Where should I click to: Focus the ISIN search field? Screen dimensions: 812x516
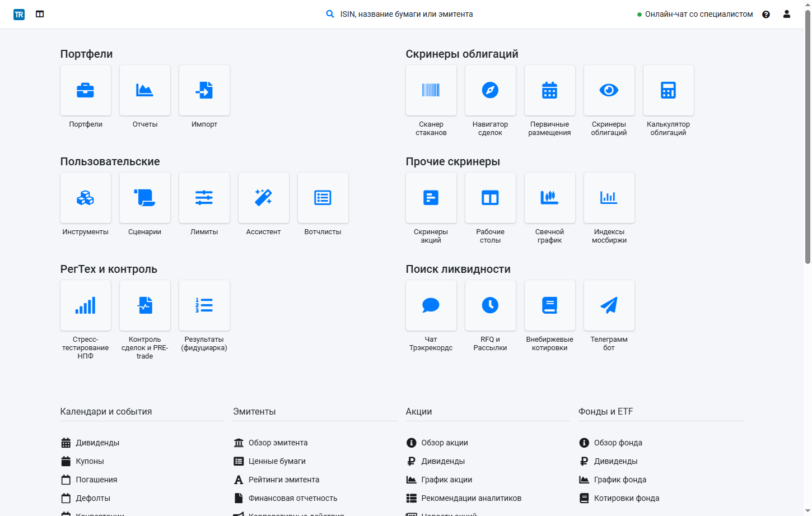[406, 14]
